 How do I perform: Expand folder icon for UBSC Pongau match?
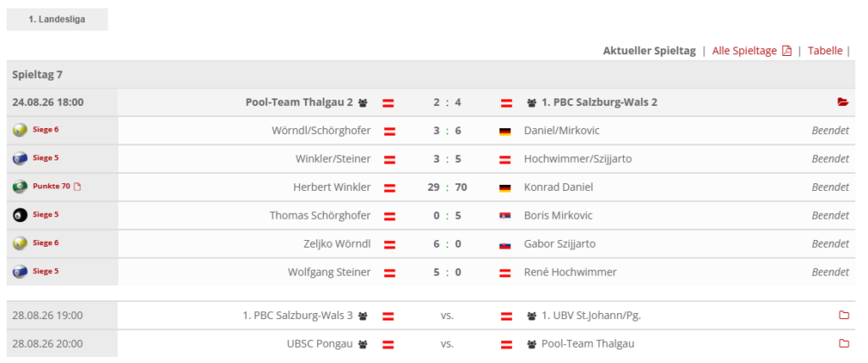pyautogui.click(x=843, y=343)
